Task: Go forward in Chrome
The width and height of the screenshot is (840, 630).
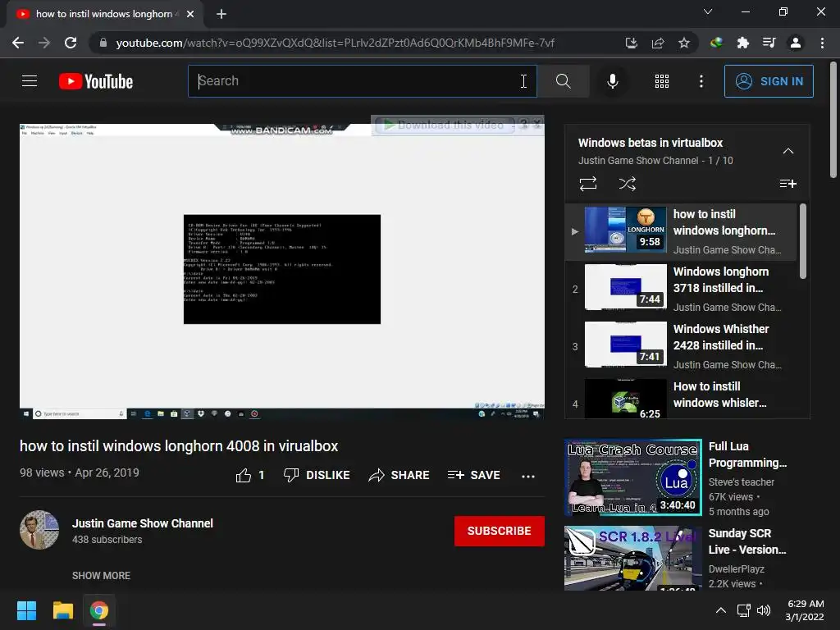Action: pos(44,43)
